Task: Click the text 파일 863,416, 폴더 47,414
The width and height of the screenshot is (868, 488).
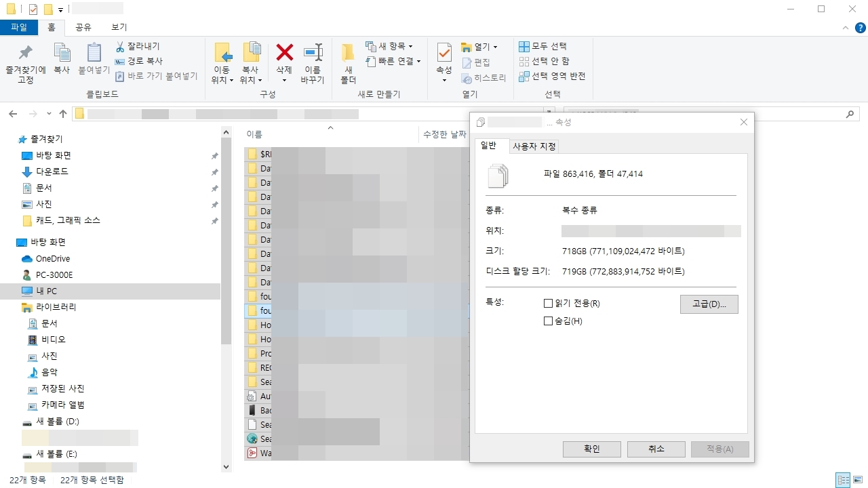Action: coord(593,174)
